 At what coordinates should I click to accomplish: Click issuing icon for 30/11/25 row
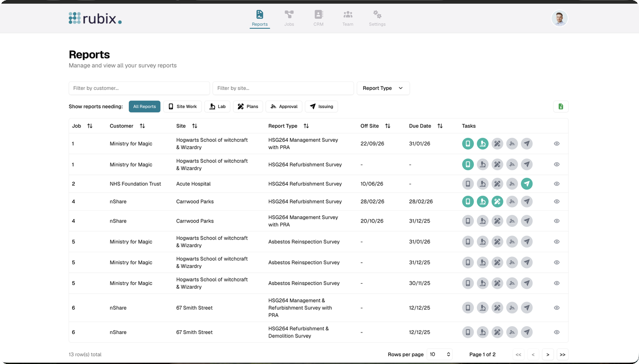coord(527,283)
